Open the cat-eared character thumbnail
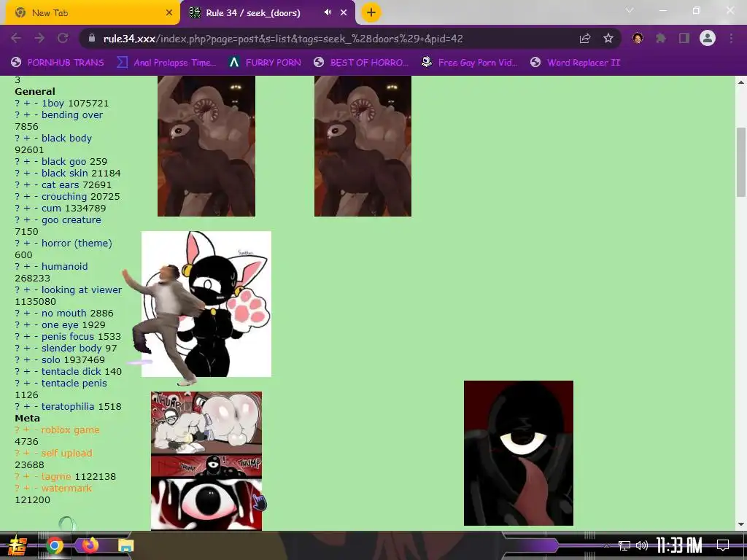The width and height of the screenshot is (747, 560). coord(206,304)
